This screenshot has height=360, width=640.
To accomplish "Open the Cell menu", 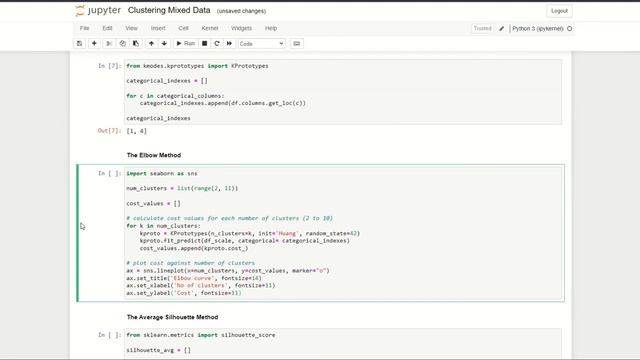I will (184, 28).
